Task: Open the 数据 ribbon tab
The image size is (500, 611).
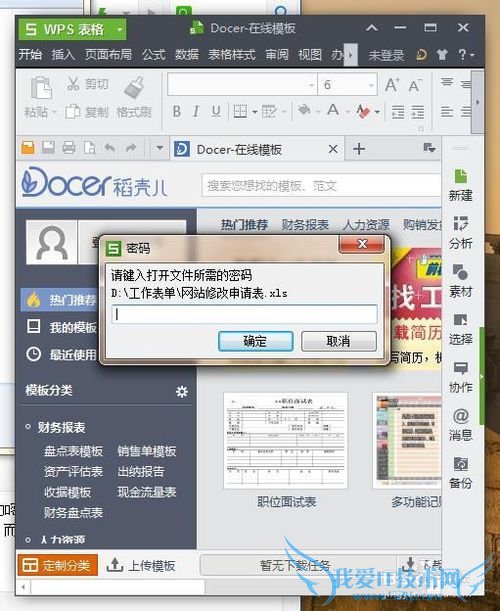Action: [187, 55]
